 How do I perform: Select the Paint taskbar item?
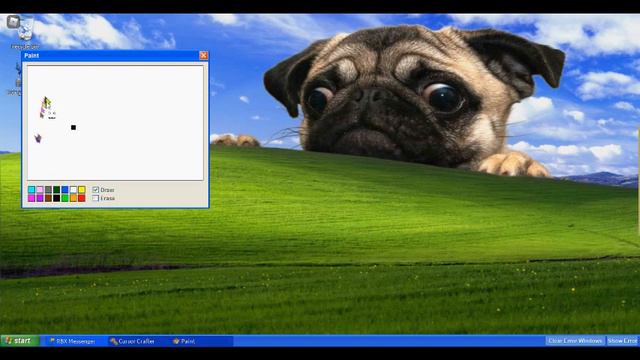(201, 341)
